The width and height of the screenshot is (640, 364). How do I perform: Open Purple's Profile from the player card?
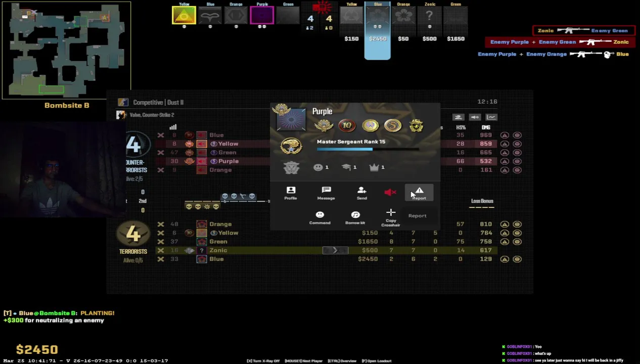tap(291, 193)
